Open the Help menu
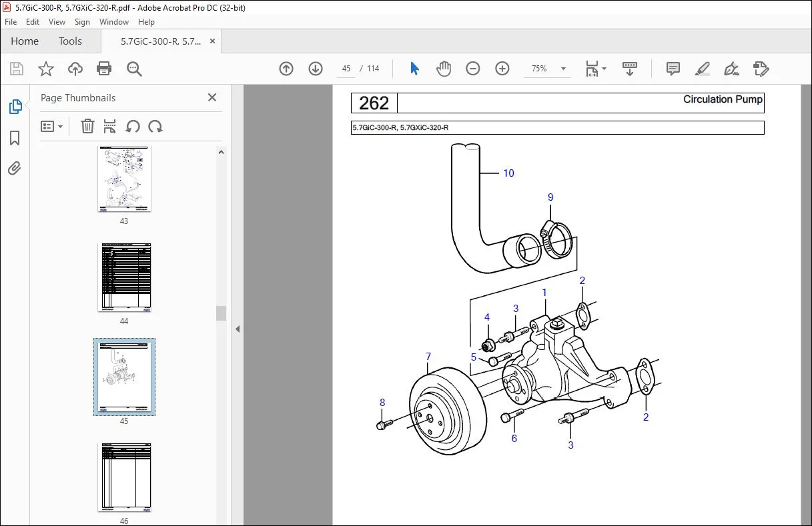The height and width of the screenshot is (526, 812). [146, 22]
